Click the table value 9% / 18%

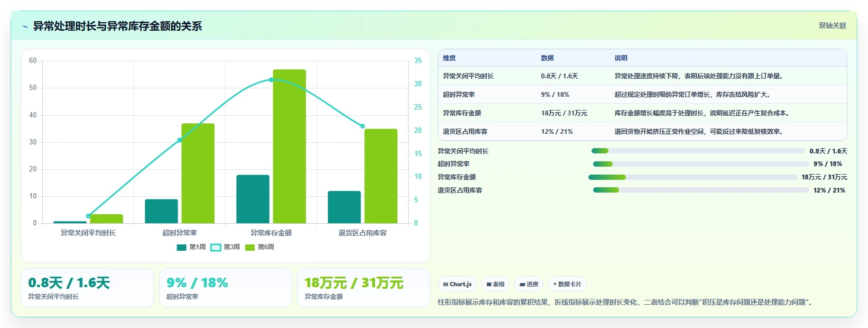(x=555, y=95)
